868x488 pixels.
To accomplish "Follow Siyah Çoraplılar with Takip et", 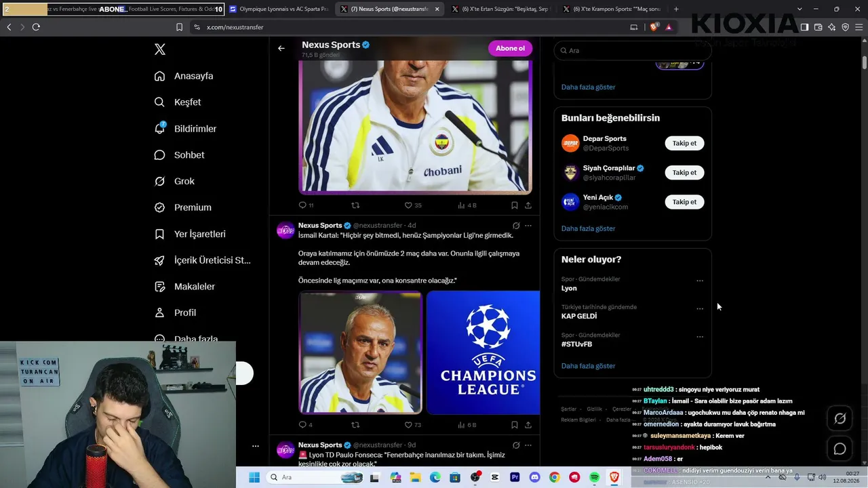I will coord(684,172).
